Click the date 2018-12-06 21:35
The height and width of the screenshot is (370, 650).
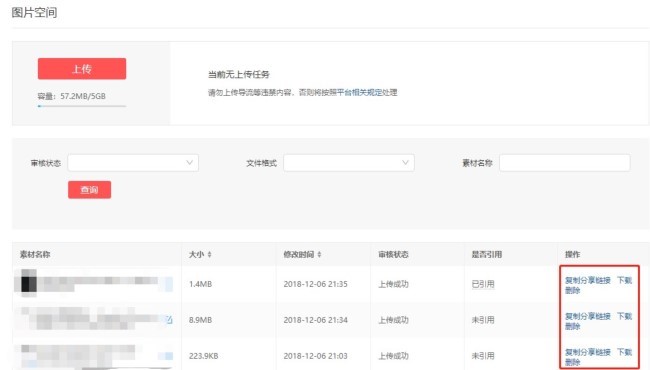pyautogui.click(x=315, y=284)
